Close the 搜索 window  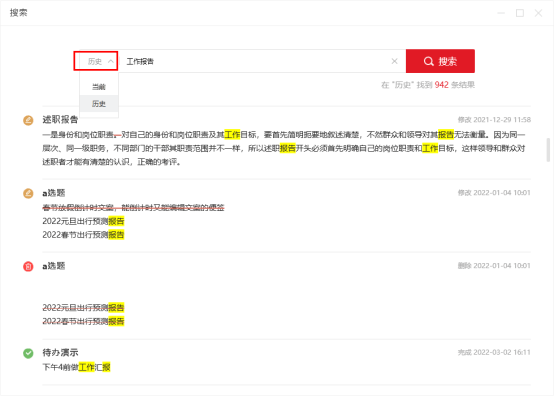click(x=538, y=13)
